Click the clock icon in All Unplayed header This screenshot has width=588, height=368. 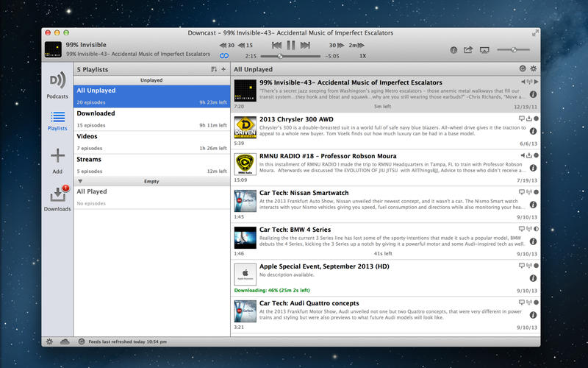[523, 68]
